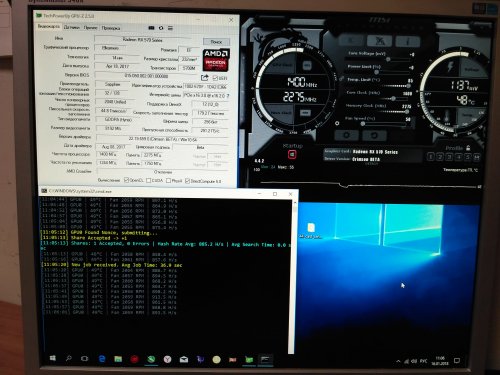Click red circular taskbar app icon
This screenshot has width=500, height=375.
click(x=134, y=359)
